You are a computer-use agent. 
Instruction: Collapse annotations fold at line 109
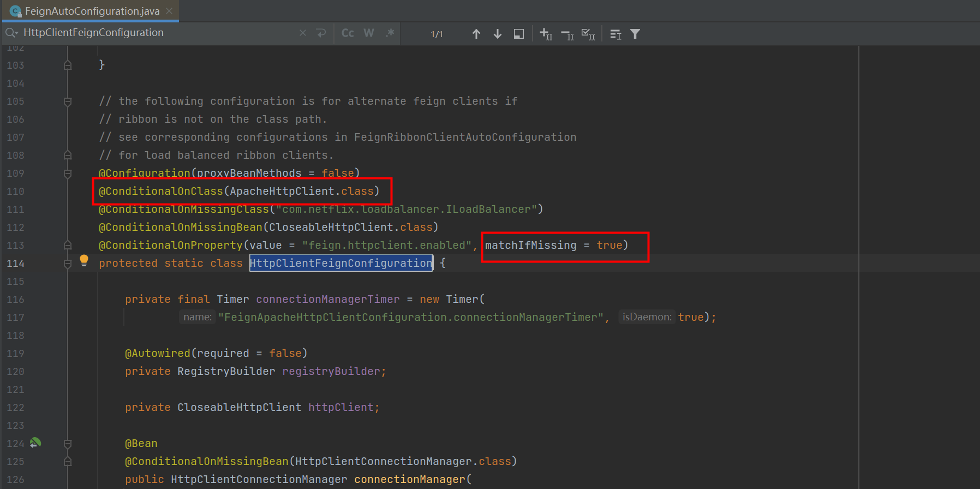68,174
